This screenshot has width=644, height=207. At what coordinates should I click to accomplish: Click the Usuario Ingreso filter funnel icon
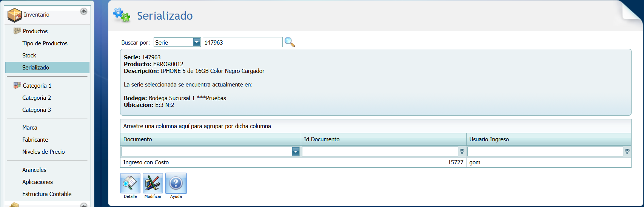(627, 151)
